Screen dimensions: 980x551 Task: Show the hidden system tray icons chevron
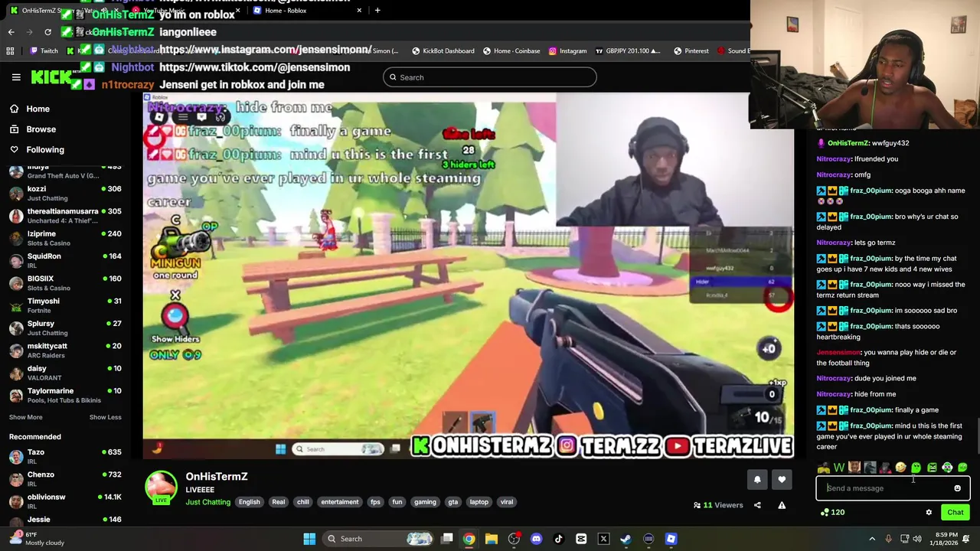[871, 539]
